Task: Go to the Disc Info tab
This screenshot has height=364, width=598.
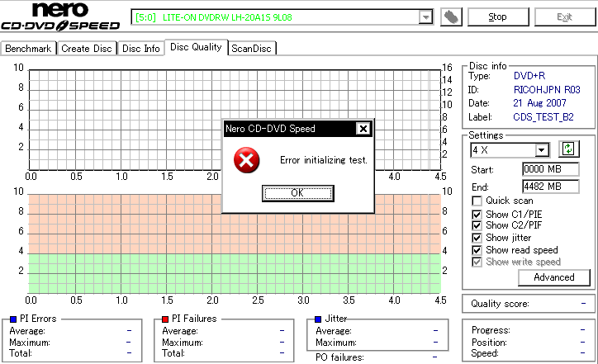Action: coord(140,49)
